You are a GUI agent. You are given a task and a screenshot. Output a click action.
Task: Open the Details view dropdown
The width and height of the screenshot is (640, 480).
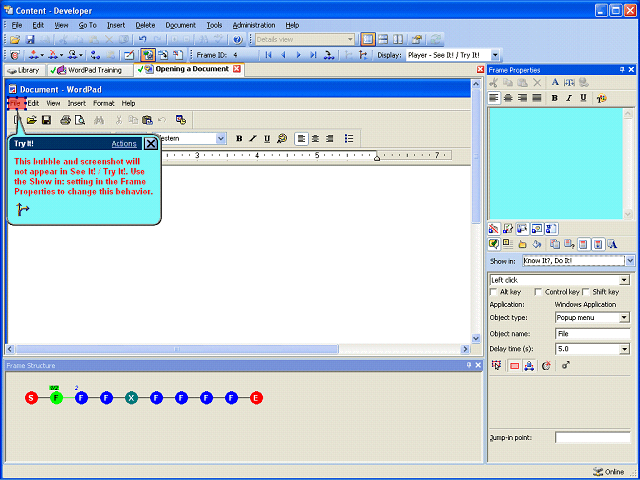pyautogui.click(x=350, y=40)
